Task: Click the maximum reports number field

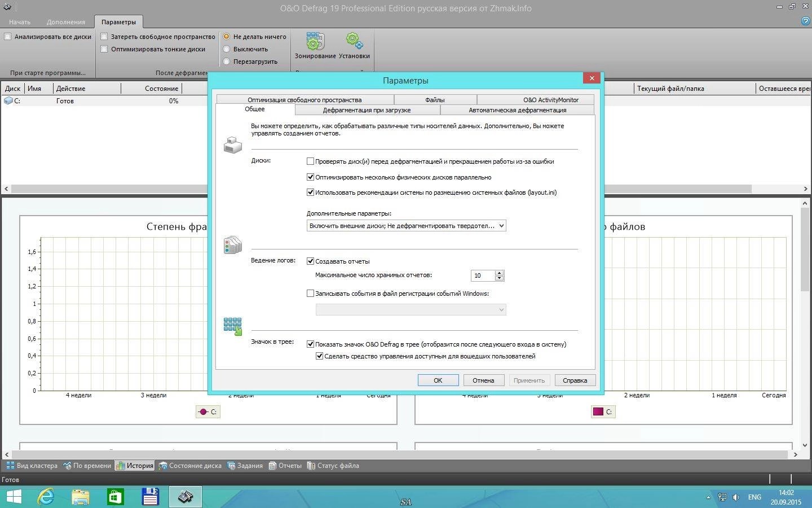Action: [x=483, y=275]
